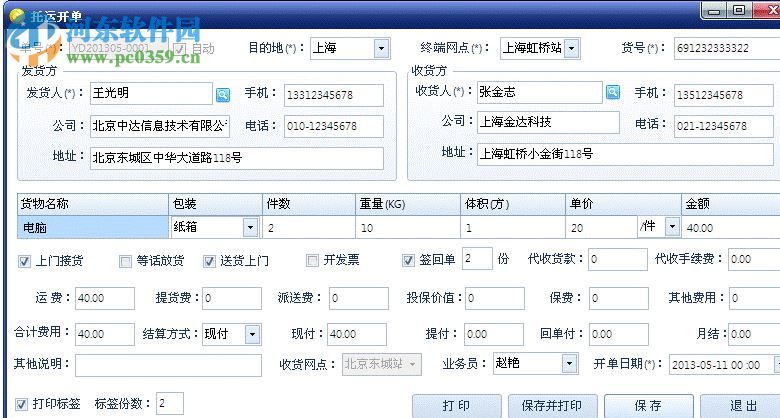
Task: Click 件数 cell with value 2
Action: (309, 228)
